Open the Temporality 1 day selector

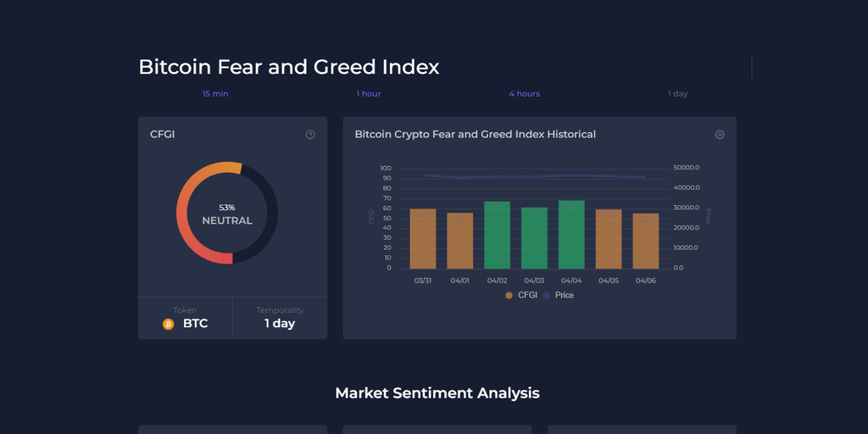280,323
